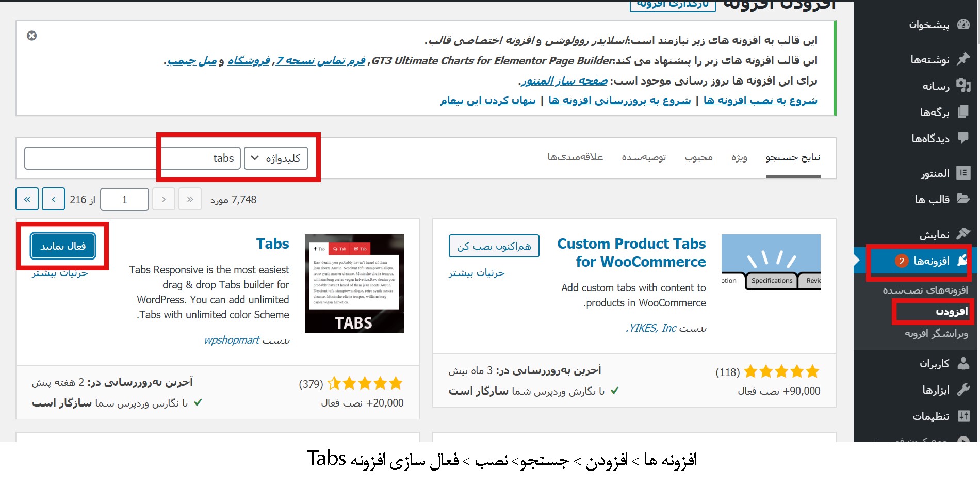
Task: Click the بارگذاری افزونه upload button
Action: [673, 5]
